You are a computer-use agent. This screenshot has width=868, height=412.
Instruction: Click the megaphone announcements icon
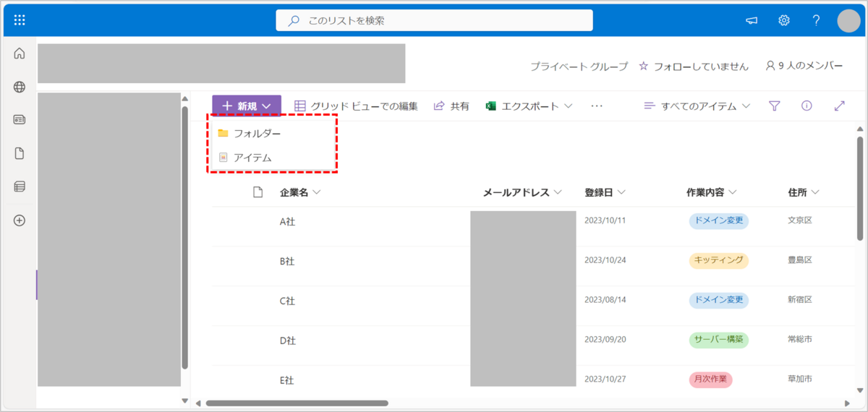(x=752, y=20)
